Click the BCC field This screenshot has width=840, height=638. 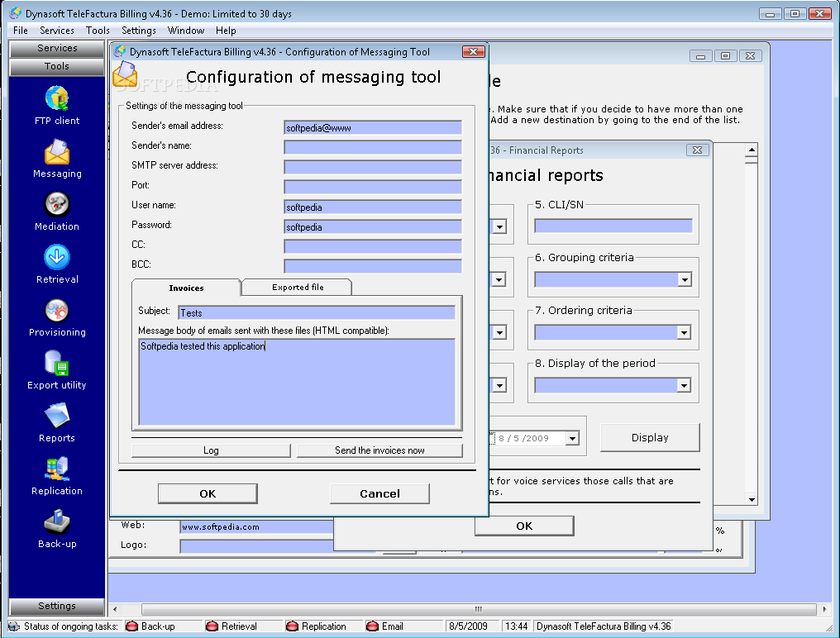point(373,266)
